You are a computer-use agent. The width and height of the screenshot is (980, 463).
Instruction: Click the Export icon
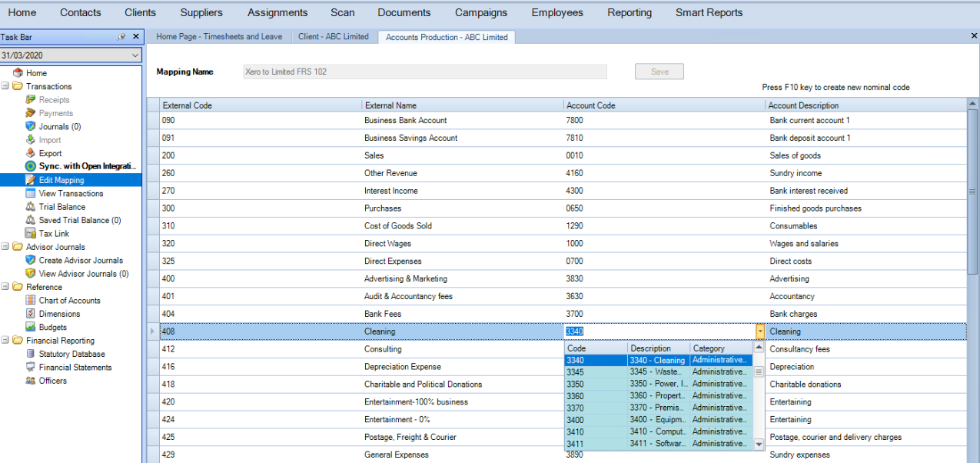[x=31, y=153]
